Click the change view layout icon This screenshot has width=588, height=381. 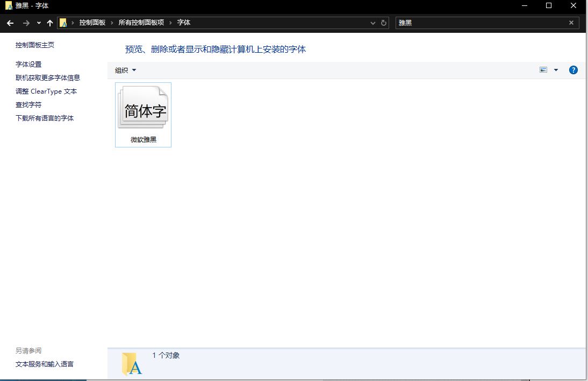(543, 70)
